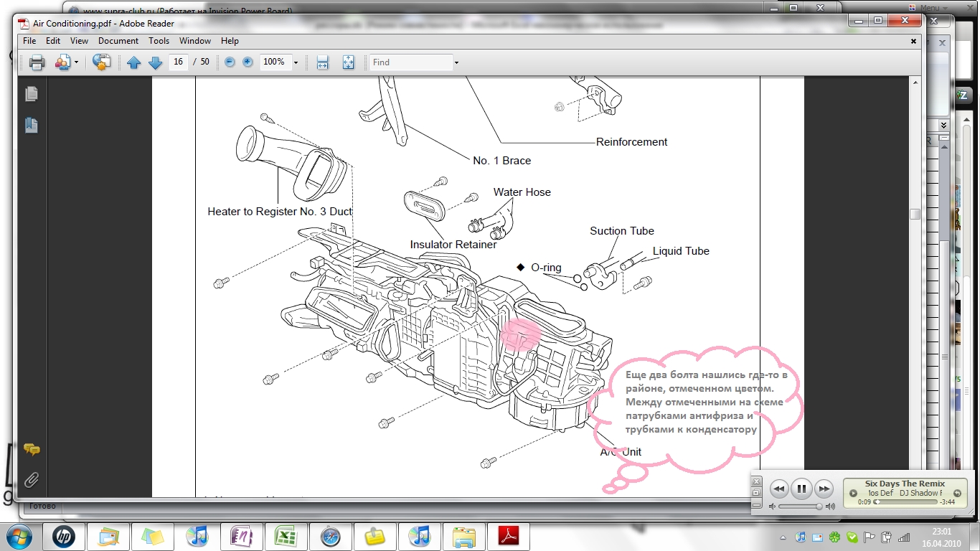Open the Bookmarks panel in sidebar
Image resolution: width=980 pixels, height=551 pixels.
tap(31, 125)
